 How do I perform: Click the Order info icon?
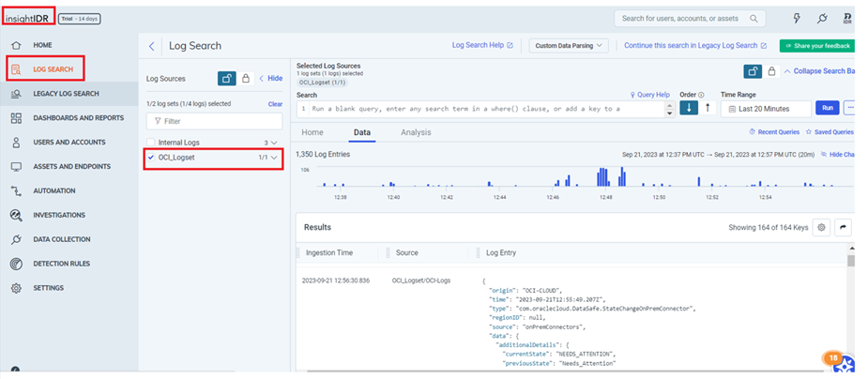pyautogui.click(x=701, y=95)
